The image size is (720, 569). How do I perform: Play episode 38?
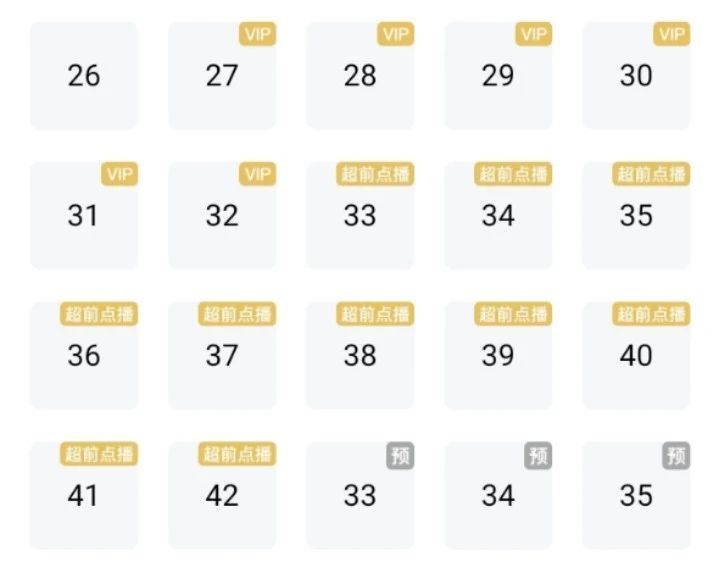pos(360,356)
